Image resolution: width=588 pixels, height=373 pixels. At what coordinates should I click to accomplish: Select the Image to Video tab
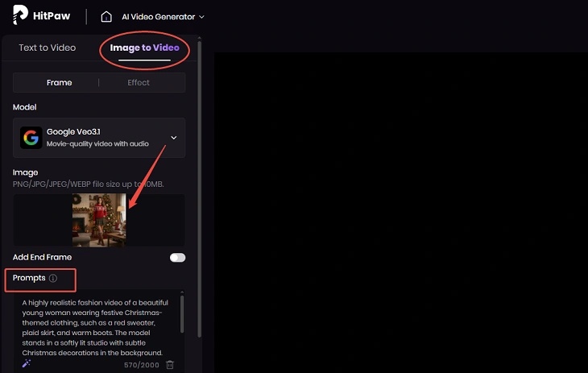point(144,48)
